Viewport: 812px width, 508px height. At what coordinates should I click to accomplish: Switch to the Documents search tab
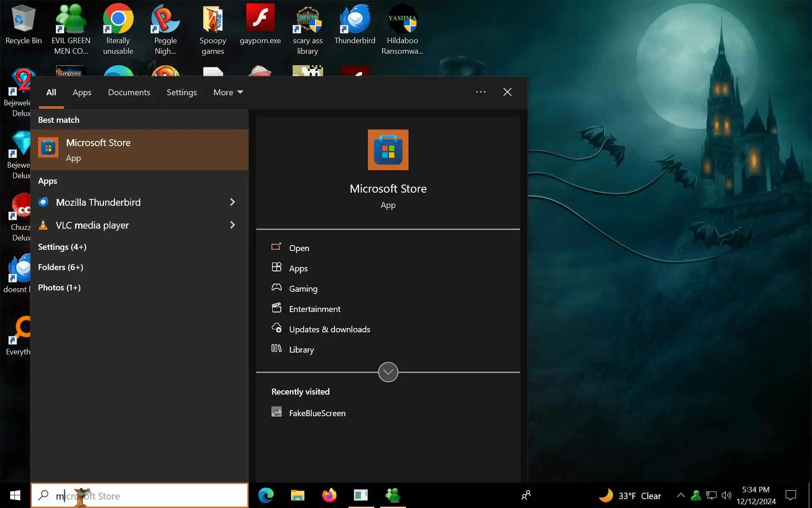click(129, 92)
